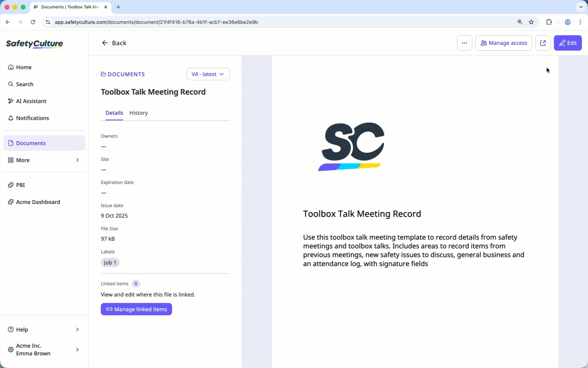Open Acme Dashboard sidebar item
This screenshot has width=588, height=368.
click(44, 202)
